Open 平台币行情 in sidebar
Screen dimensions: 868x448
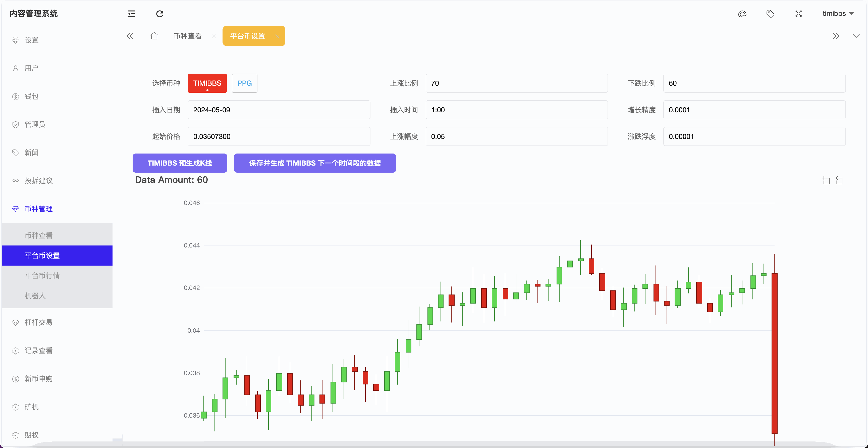tap(42, 276)
